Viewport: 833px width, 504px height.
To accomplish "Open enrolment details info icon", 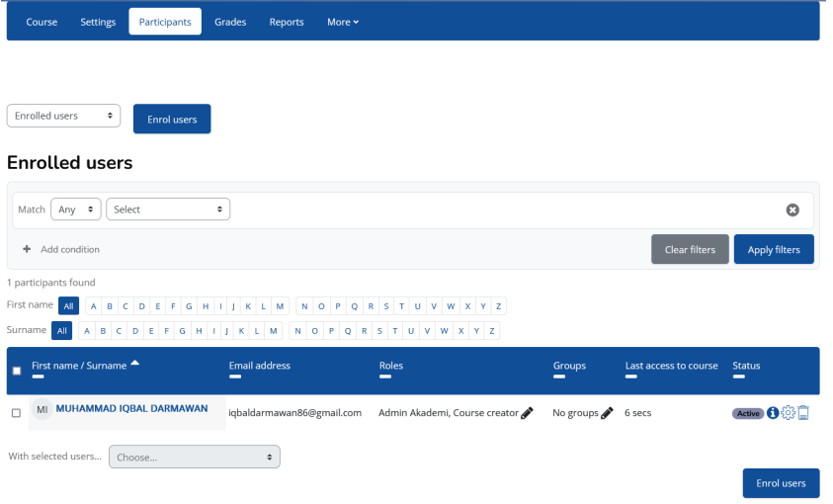I will pyautogui.click(x=773, y=413).
